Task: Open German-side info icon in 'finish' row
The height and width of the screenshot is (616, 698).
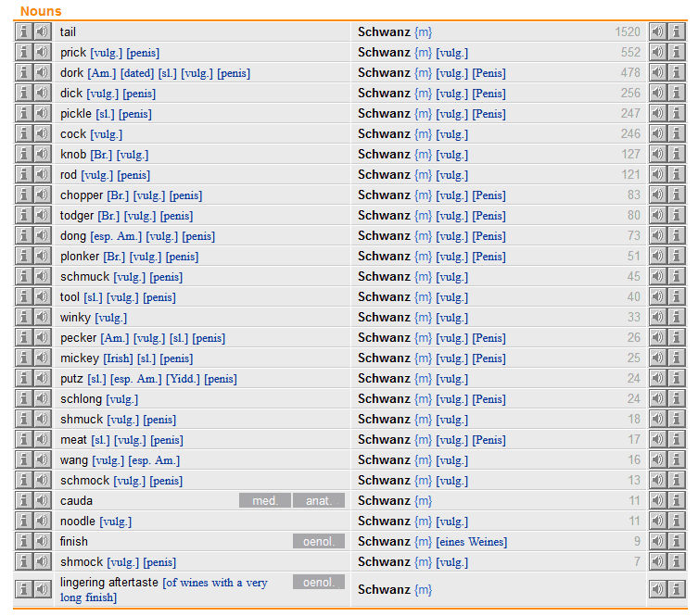Action: click(x=676, y=542)
